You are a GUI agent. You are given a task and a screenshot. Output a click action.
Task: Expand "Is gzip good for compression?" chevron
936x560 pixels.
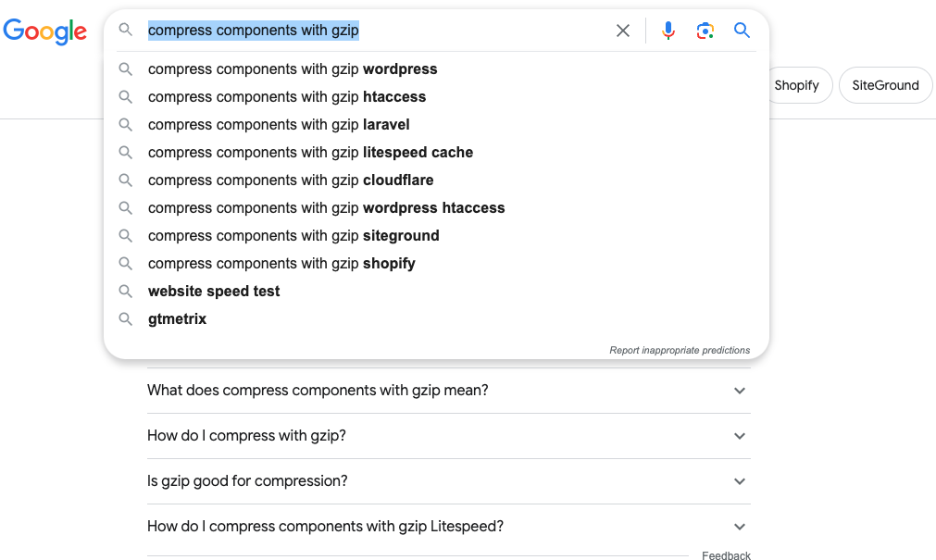coord(740,481)
